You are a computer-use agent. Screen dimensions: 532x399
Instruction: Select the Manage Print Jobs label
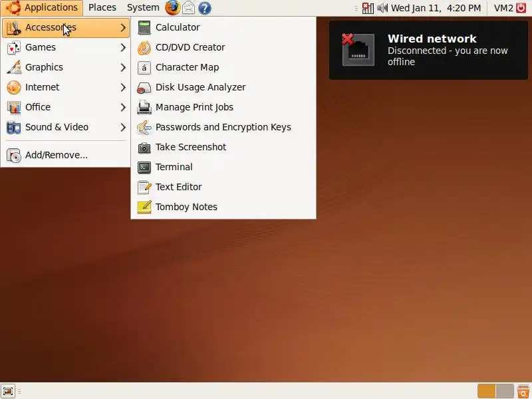(x=194, y=107)
